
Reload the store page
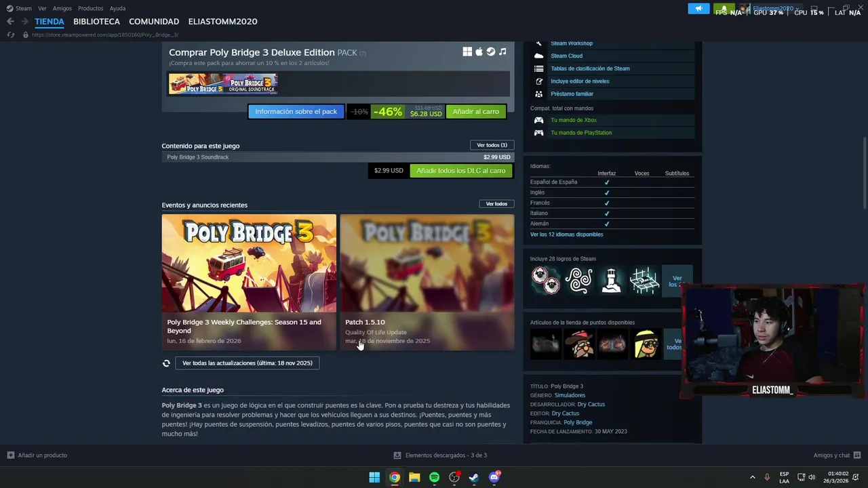click(10, 35)
